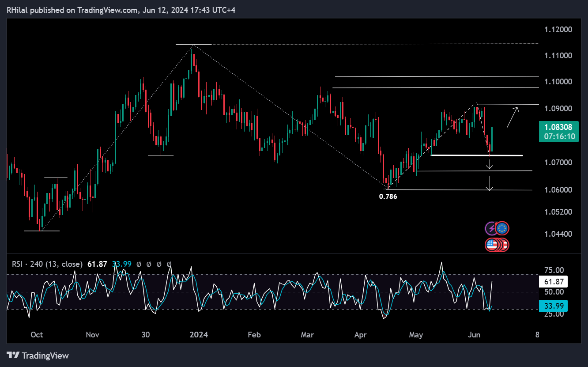The height and width of the screenshot is (367, 588).
Task: Click the white 61.87 RSI axis label
Action: (553, 281)
